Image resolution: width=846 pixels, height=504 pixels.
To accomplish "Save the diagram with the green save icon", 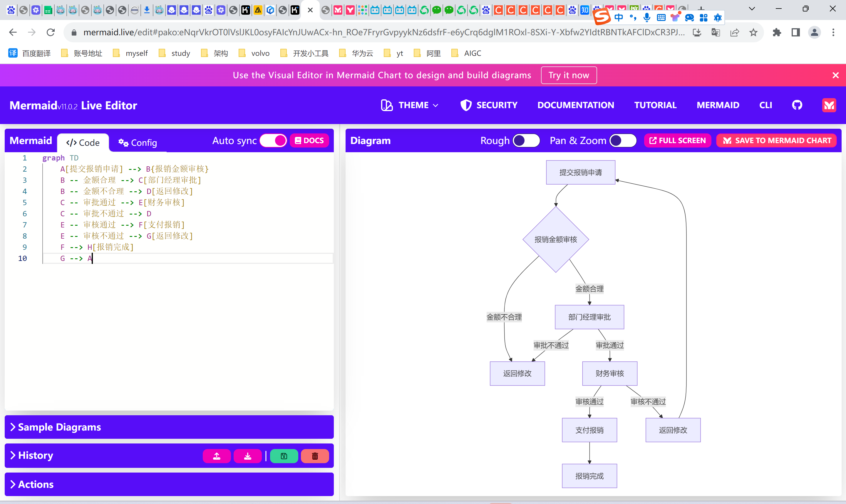I will point(284,456).
